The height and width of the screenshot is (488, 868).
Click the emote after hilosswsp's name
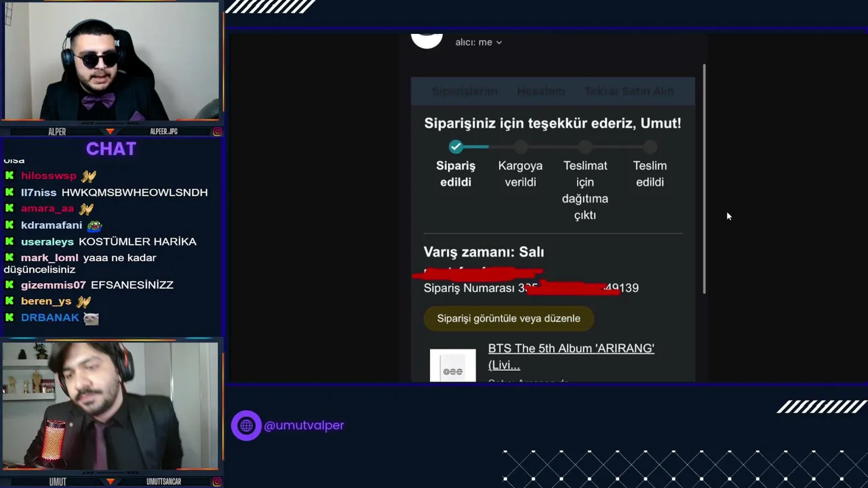[89, 176]
